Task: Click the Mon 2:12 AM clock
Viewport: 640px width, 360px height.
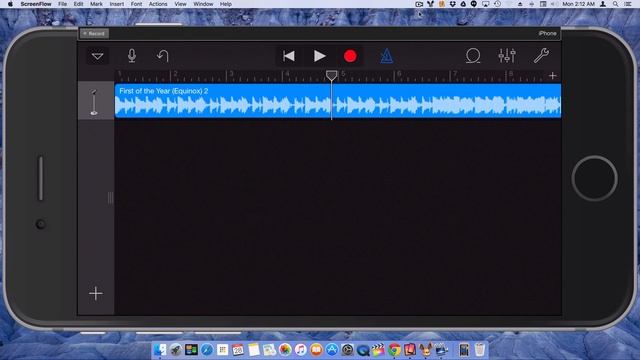Action: pyautogui.click(x=578, y=4)
